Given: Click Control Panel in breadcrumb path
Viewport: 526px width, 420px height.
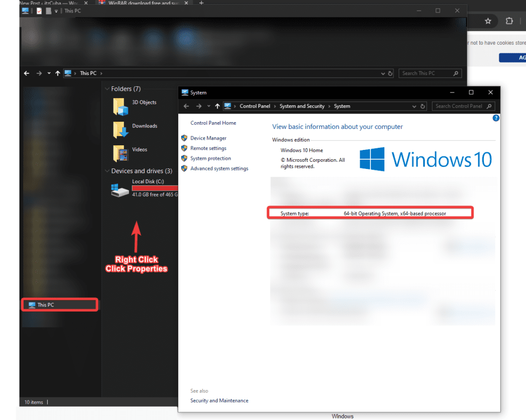Looking at the screenshot, I should pos(255,106).
